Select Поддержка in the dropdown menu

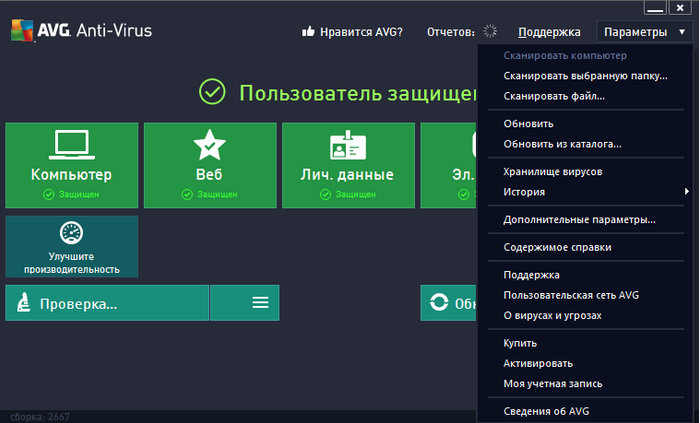tap(532, 275)
